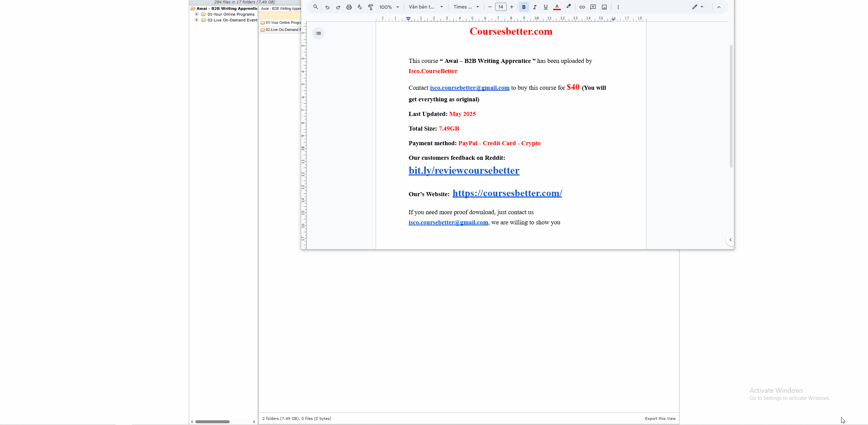The image size is (868, 425).
Task: Open the highlight color picker
Action: (x=568, y=7)
